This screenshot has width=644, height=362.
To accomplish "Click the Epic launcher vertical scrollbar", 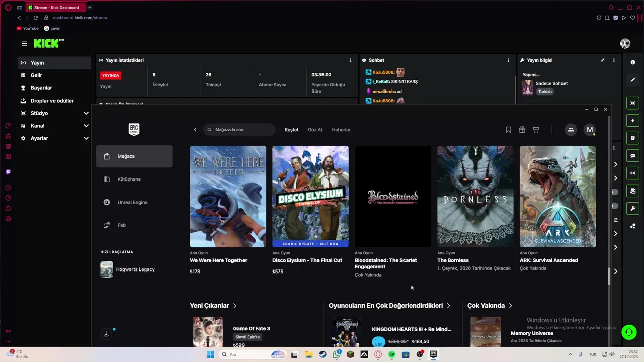I will click(x=609, y=277).
